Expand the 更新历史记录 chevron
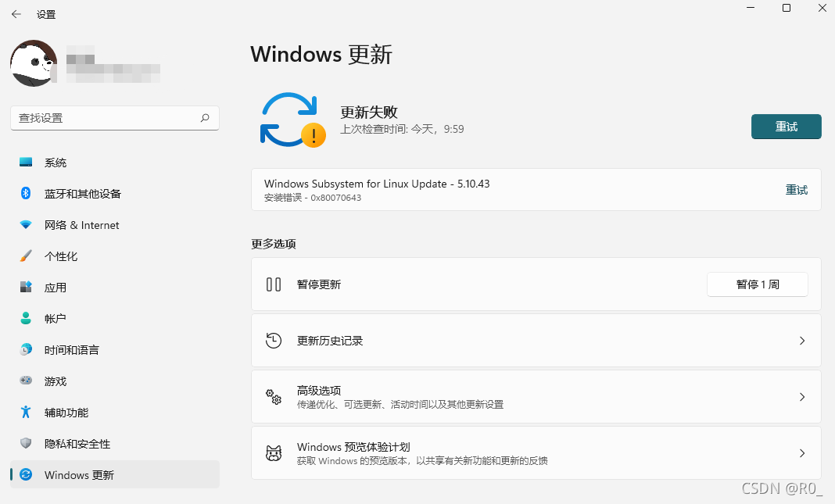835x504 pixels. [x=802, y=341]
